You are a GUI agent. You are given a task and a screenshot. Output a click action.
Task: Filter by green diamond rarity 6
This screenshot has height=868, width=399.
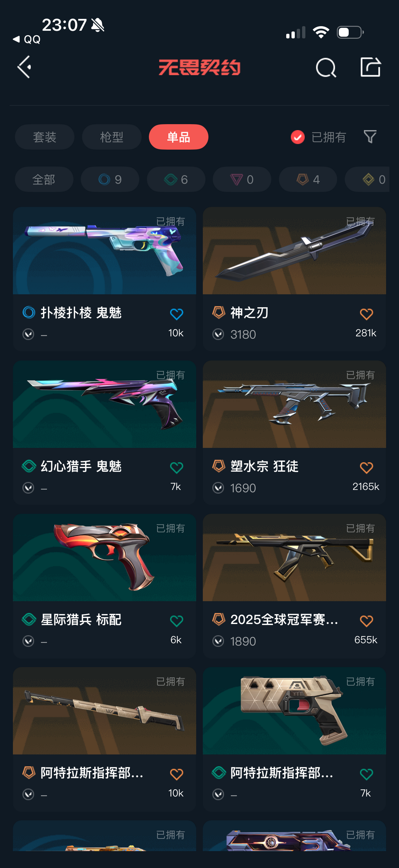pyautogui.click(x=176, y=179)
